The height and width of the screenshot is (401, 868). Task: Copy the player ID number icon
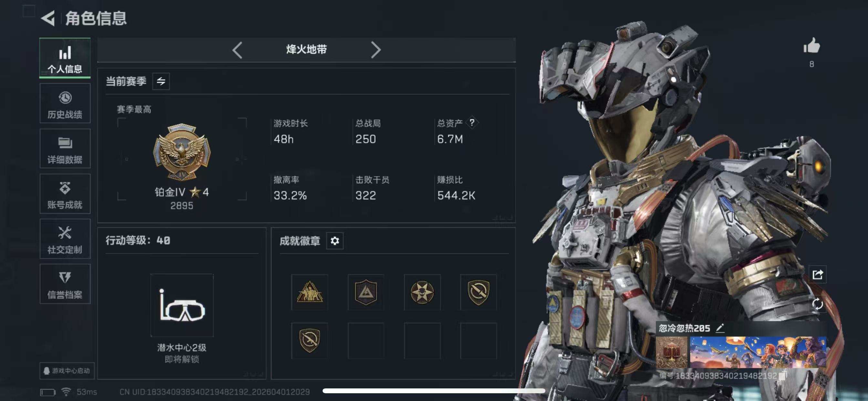[783, 375]
